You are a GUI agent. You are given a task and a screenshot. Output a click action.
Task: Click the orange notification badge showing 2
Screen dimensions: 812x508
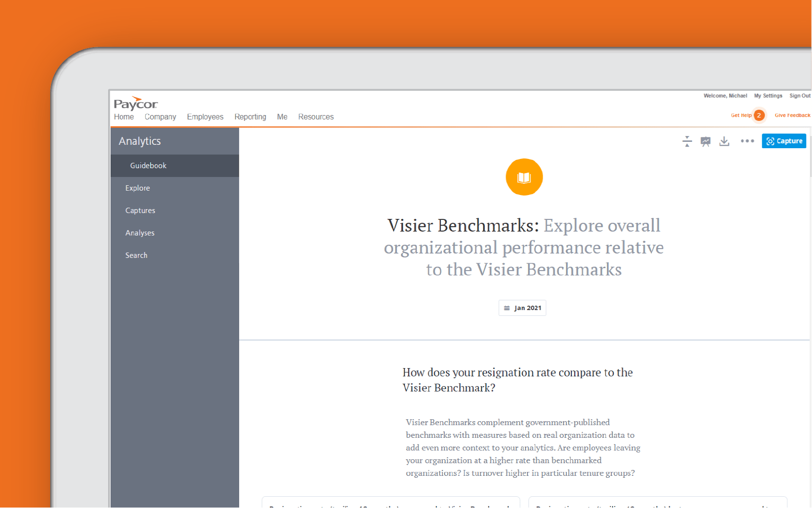pos(759,116)
